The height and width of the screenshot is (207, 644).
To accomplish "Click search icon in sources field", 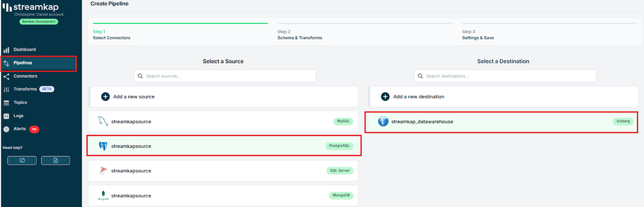I will (x=140, y=76).
